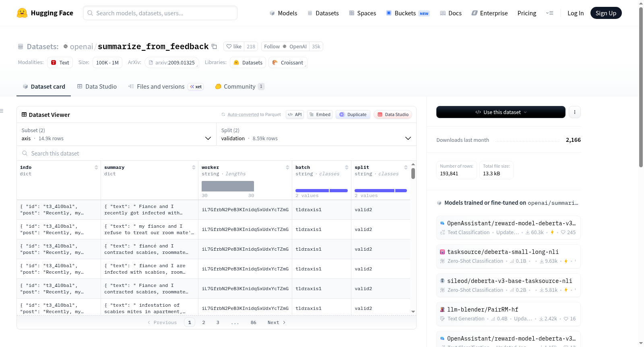Open the Use this dataset dropdown
The width and height of the screenshot is (644, 347).
(501, 112)
